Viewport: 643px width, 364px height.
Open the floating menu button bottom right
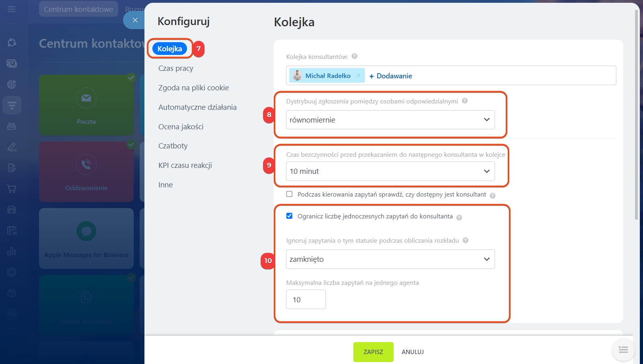point(623,350)
